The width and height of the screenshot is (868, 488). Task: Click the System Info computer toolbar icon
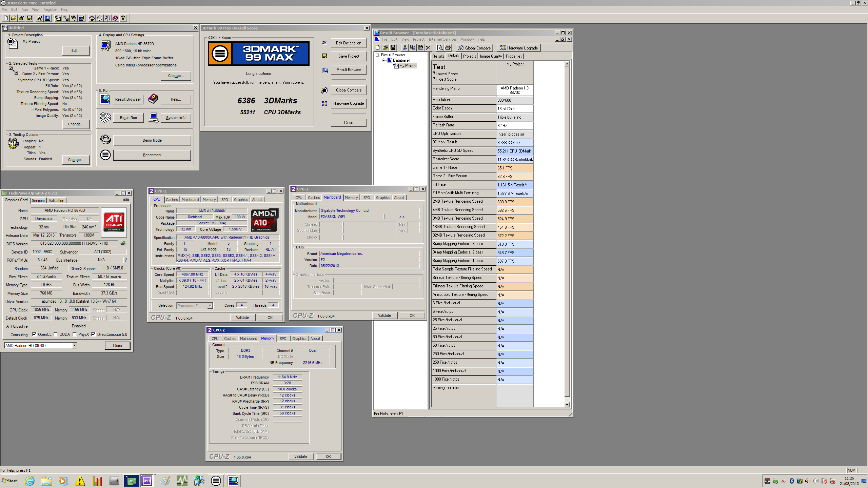click(40, 18)
